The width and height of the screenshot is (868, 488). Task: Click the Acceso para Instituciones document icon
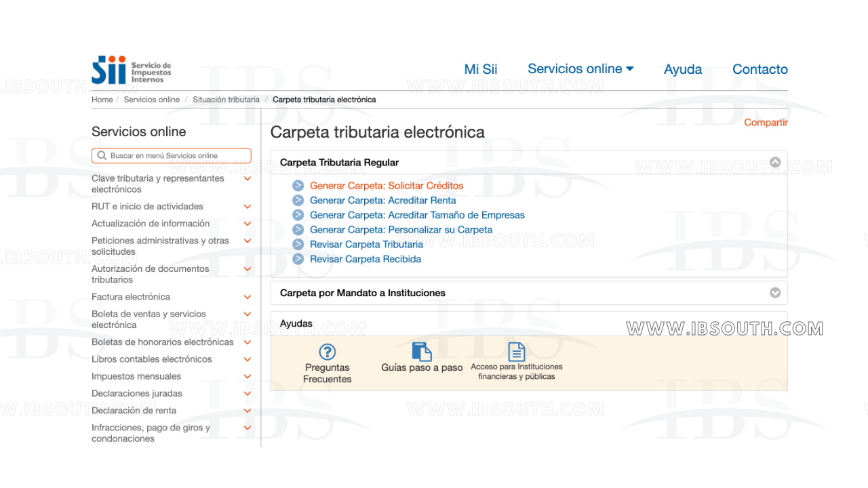[517, 352]
